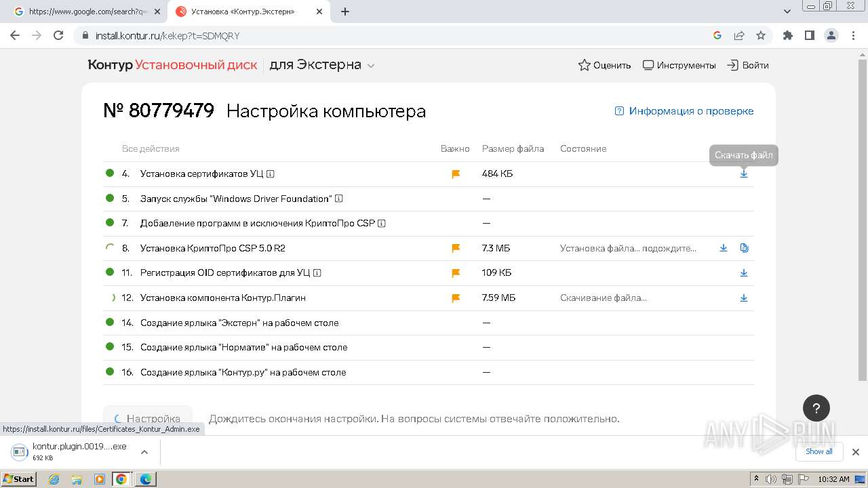This screenshot has height=488, width=868.
Task: Open Microsoft Edge from taskbar
Action: pos(146,479)
